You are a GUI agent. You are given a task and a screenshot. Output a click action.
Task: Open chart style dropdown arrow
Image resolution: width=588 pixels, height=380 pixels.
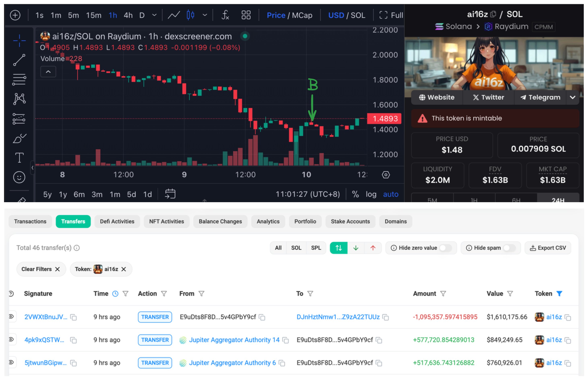205,15
